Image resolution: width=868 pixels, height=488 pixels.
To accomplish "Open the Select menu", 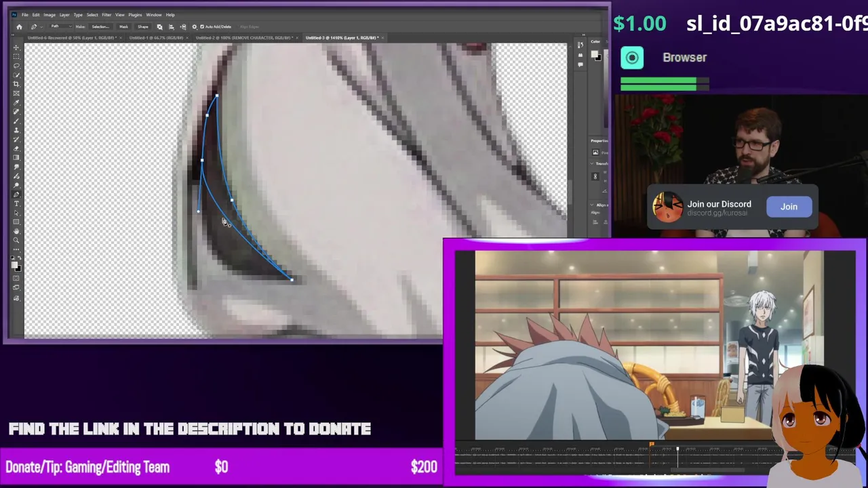I will [x=92, y=15].
